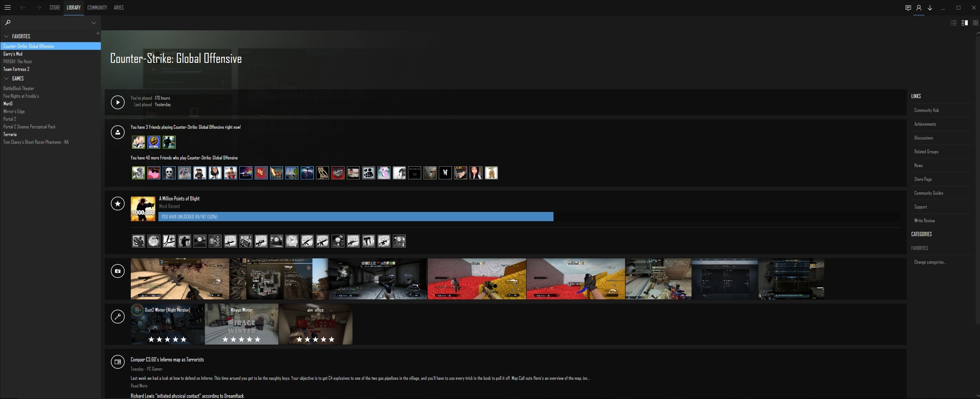The image size is (980, 399).
Task: Open the 1,000,000 achievement icon
Action: pyautogui.click(x=143, y=209)
